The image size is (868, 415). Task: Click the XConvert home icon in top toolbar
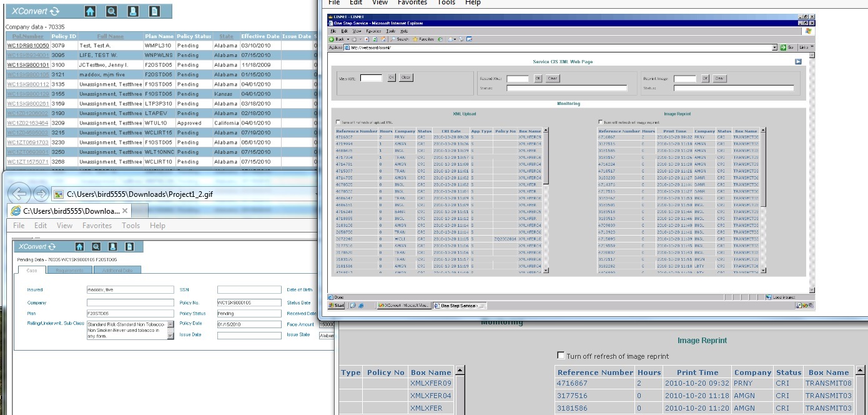90,11
